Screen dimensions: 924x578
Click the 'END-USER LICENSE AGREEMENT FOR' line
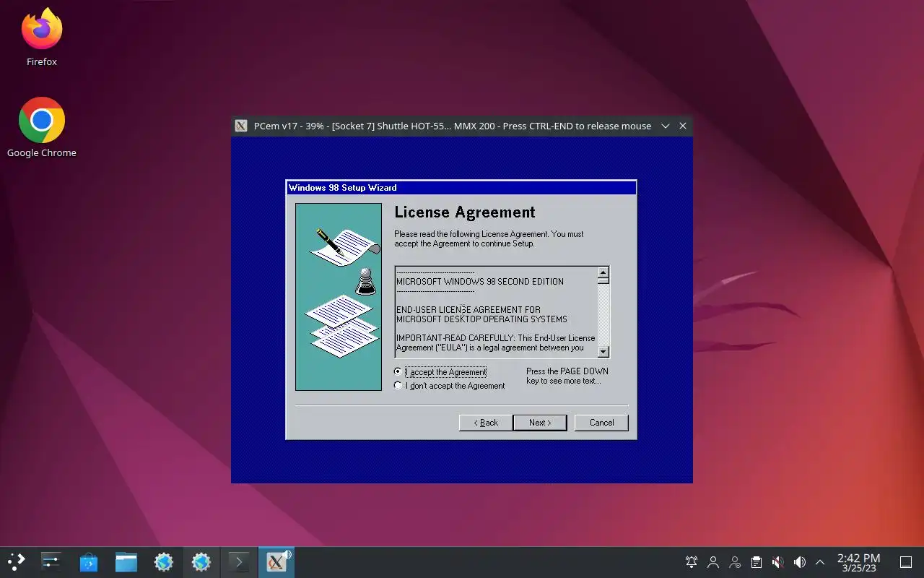pos(468,310)
